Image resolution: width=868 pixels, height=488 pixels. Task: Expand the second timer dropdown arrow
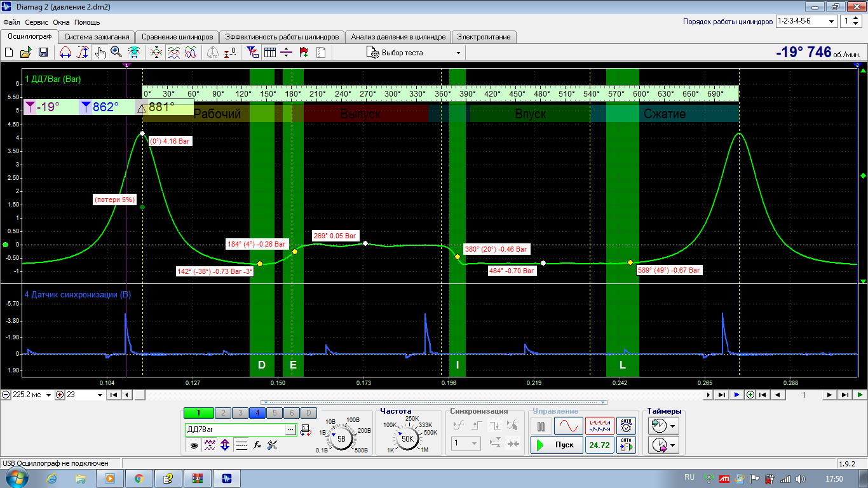tap(674, 445)
